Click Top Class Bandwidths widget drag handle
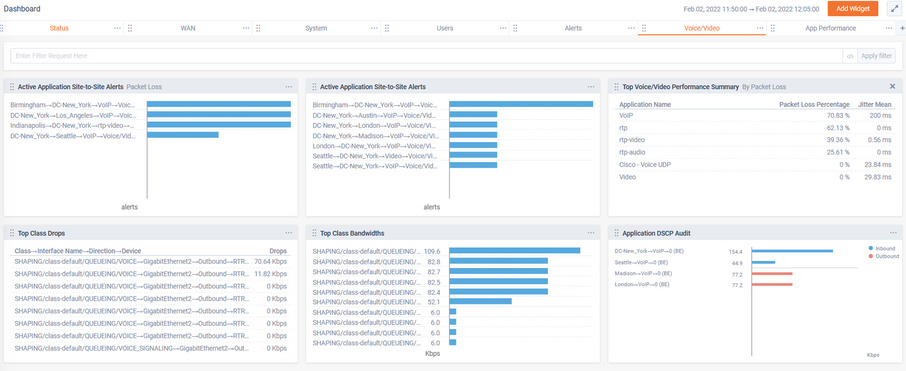This screenshot has height=371, width=906. [x=314, y=233]
